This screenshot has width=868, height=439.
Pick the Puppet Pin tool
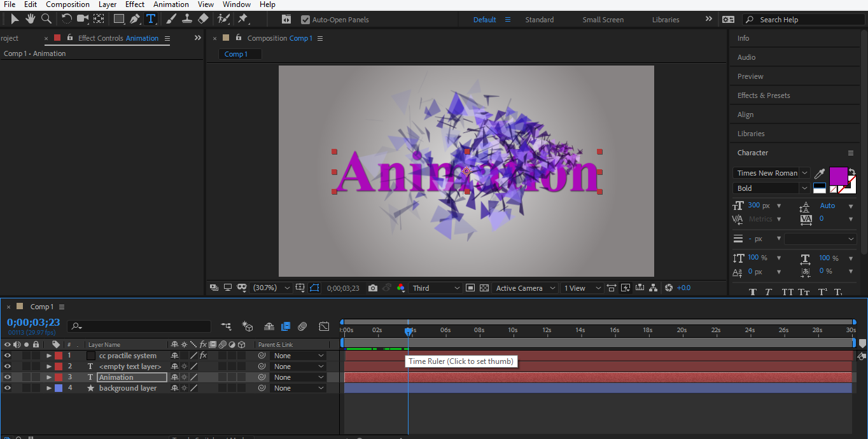(242, 19)
